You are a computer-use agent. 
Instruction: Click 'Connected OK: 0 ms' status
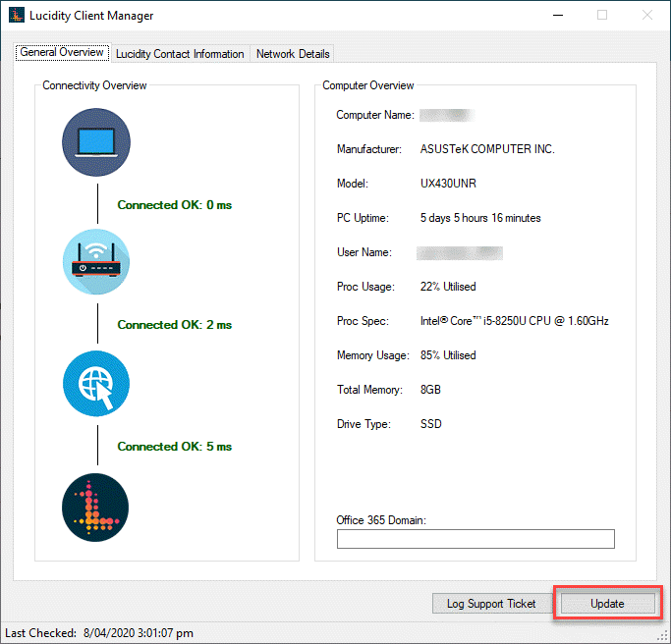175,205
